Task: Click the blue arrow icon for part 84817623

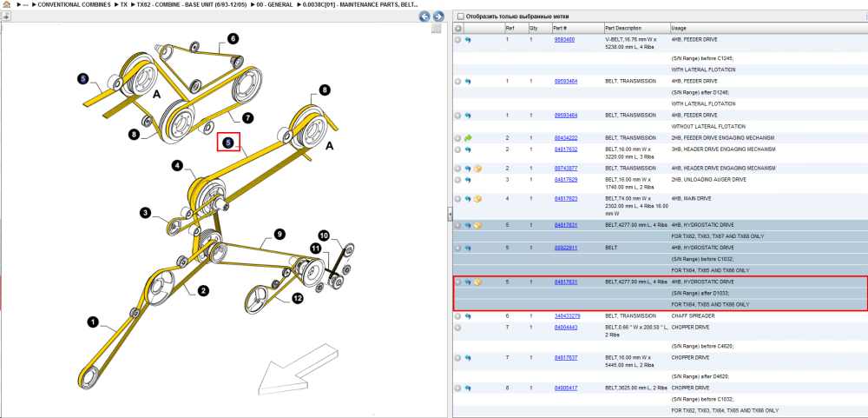Action: coord(468,198)
